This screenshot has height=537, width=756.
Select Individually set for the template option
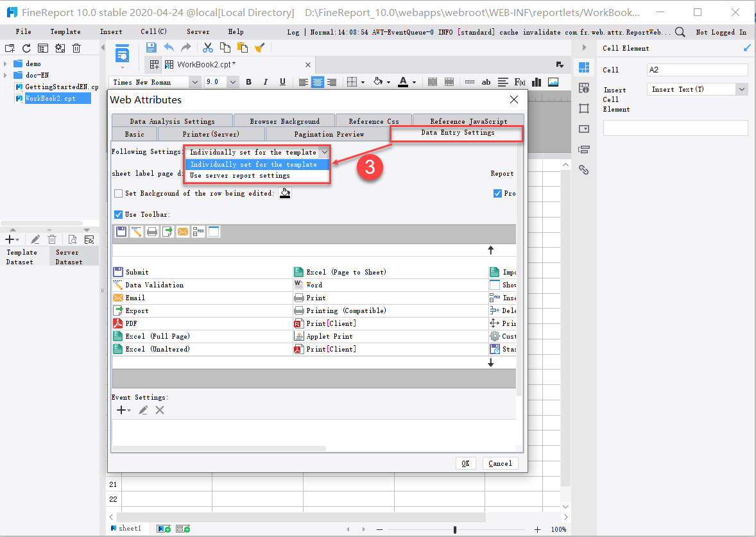click(x=257, y=164)
